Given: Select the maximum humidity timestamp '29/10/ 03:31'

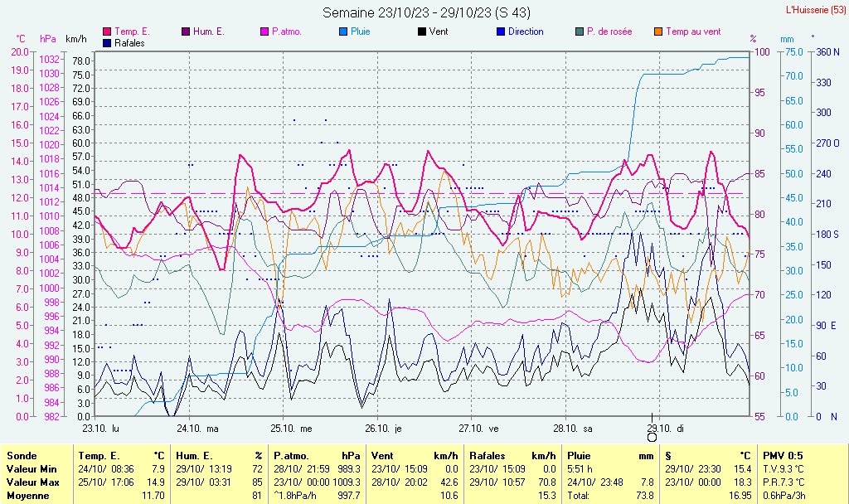Looking at the screenshot, I should click(x=204, y=482).
